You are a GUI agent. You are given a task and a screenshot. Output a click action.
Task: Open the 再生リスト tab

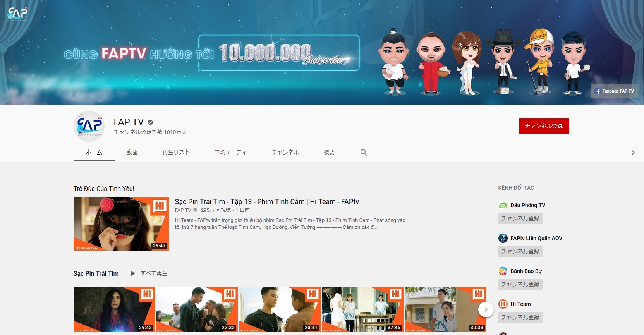(176, 152)
